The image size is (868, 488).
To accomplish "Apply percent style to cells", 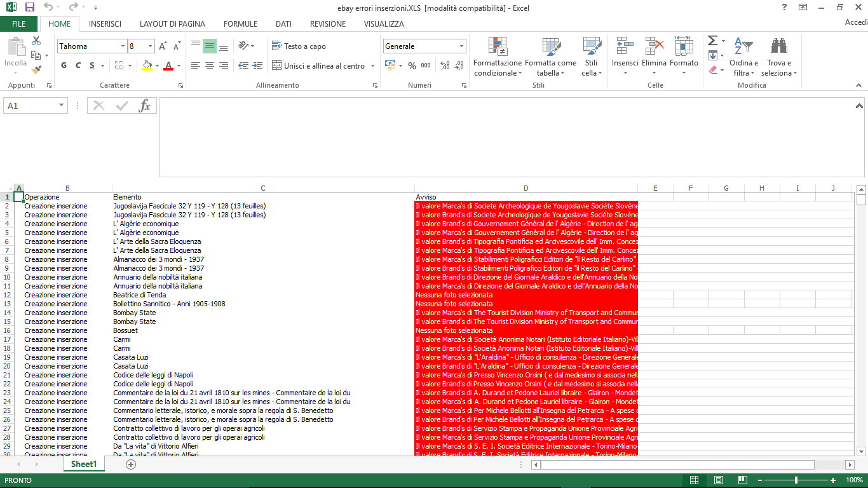I will (412, 65).
